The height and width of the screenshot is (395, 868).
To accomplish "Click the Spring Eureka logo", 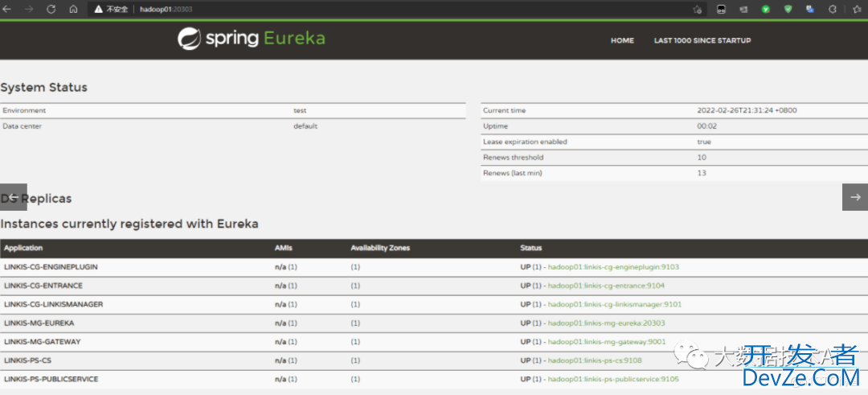I will click(252, 39).
